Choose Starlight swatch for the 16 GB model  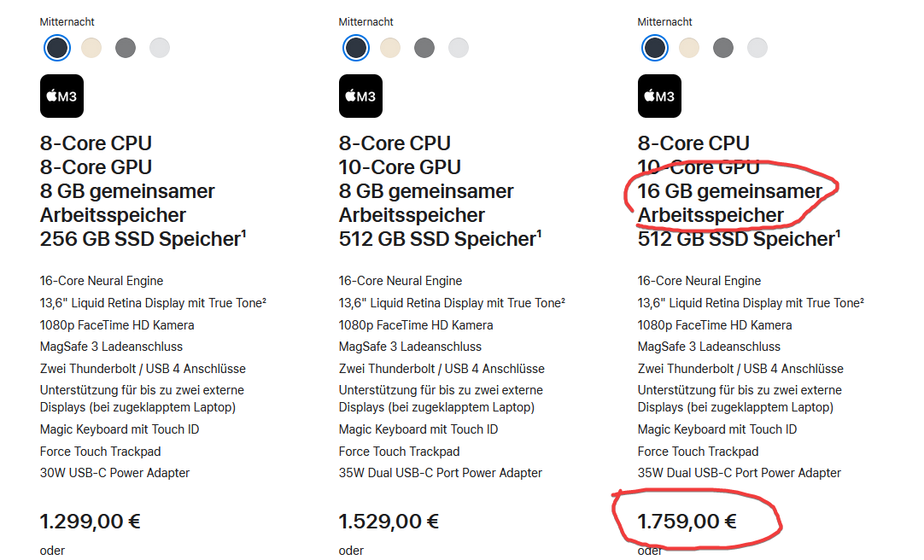689,48
